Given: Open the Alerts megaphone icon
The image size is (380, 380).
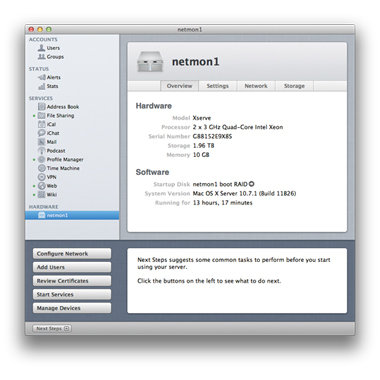Looking at the screenshot, I should pyautogui.click(x=41, y=77).
